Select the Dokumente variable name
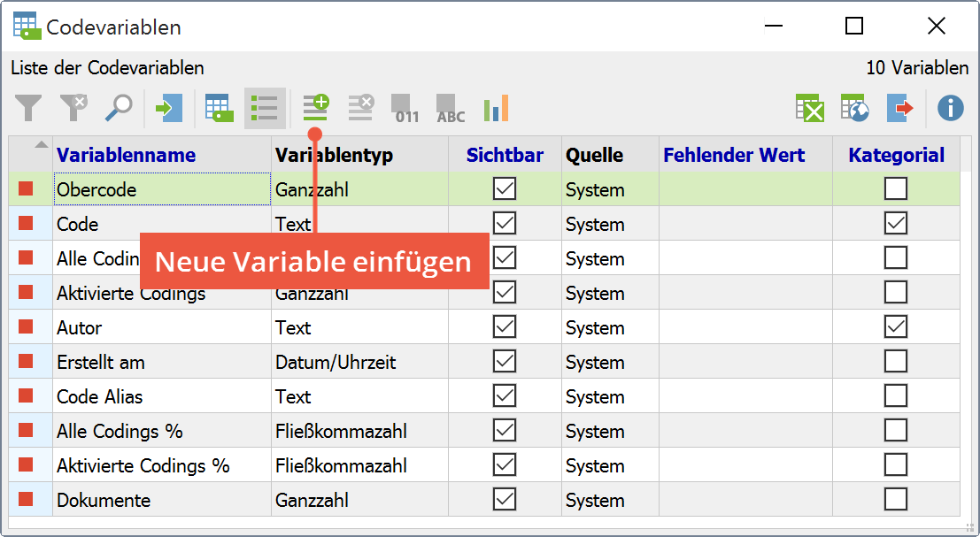The height and width of the screenshot is (537, 980). click(104, 500)
